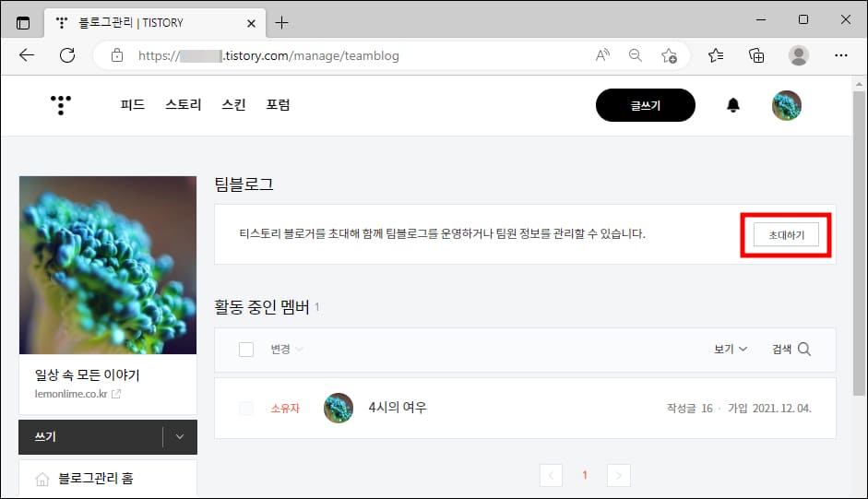Open the browser settings ellipsis menu
The height and width of the screenshot is (499, 868).
[841, 54]
